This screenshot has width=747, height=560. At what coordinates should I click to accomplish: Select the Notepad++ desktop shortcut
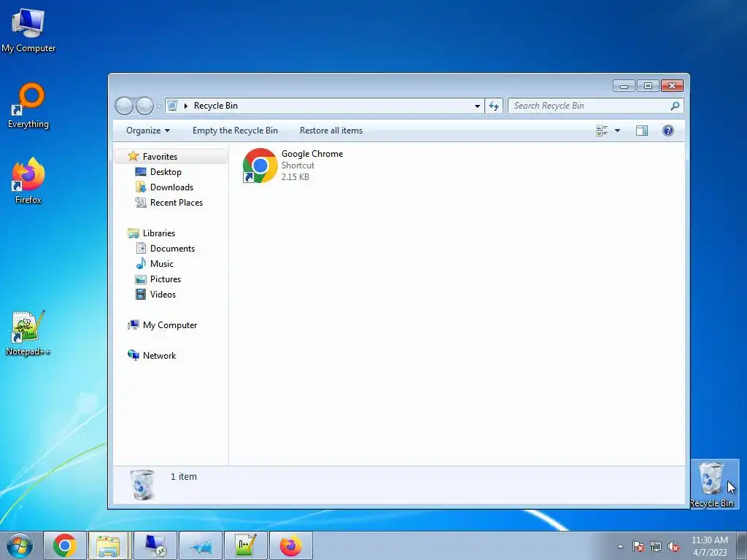pos(28,333)
